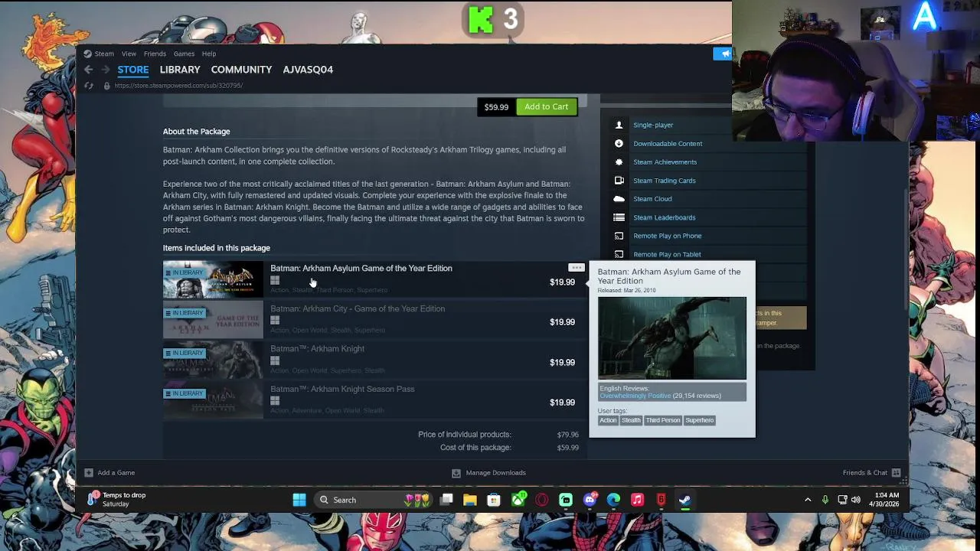Go forward with the right arrow button
Viewport: 980px width, 551px height.
[106, 70]
